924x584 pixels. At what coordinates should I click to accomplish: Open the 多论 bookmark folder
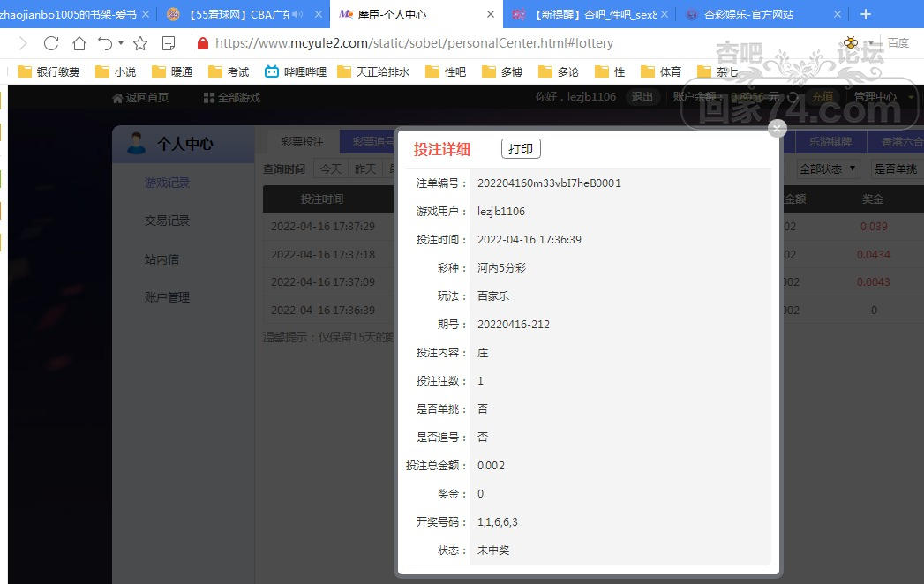click(559, 71)
